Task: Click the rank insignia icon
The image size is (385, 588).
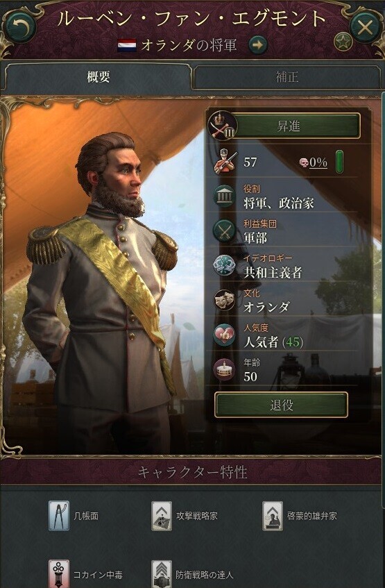Action: click(223, 126)
